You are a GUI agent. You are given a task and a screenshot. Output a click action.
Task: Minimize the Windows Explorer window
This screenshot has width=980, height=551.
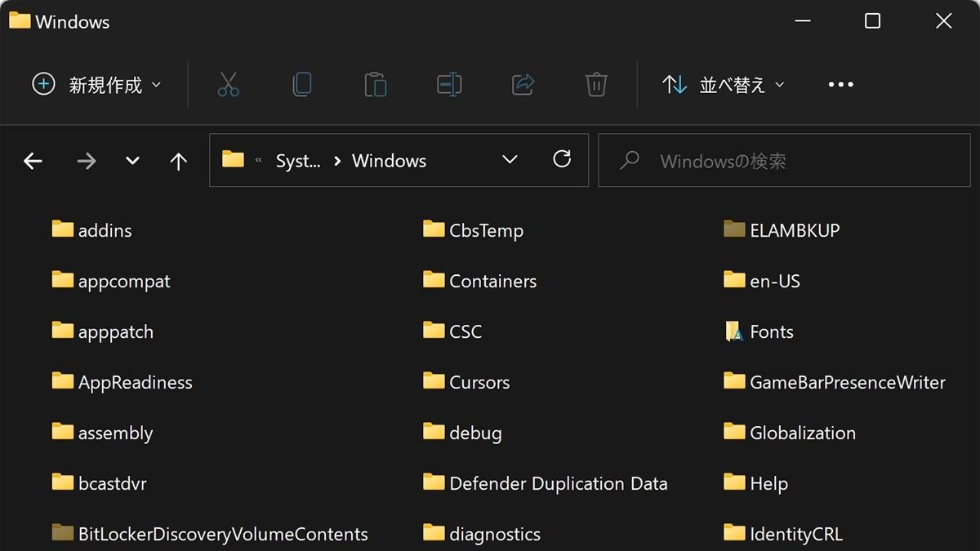coord(801,21)
